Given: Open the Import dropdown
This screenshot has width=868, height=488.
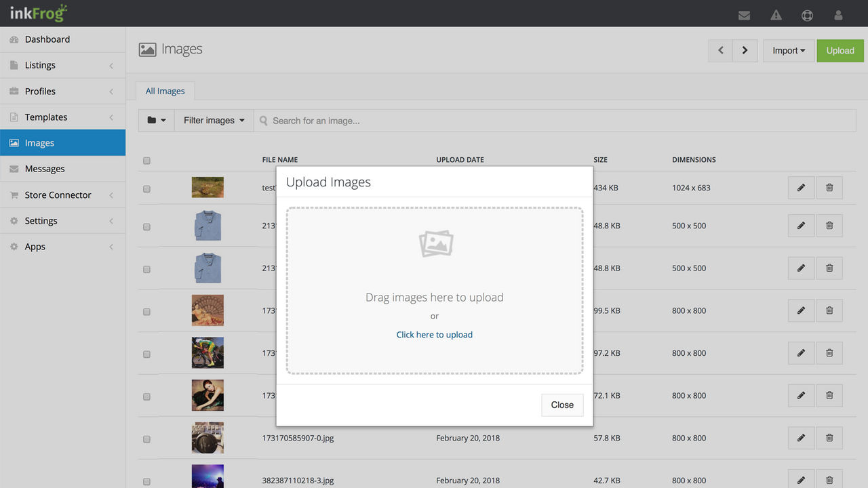Looking at the screenshot, I should [x=788, y=50].
